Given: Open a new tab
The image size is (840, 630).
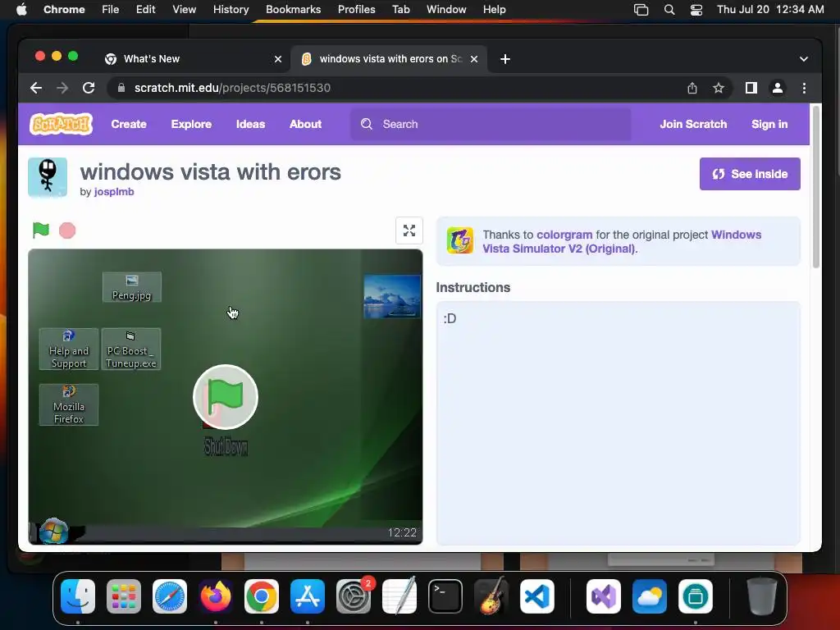Looking at the screenshot, I should 505,59.
